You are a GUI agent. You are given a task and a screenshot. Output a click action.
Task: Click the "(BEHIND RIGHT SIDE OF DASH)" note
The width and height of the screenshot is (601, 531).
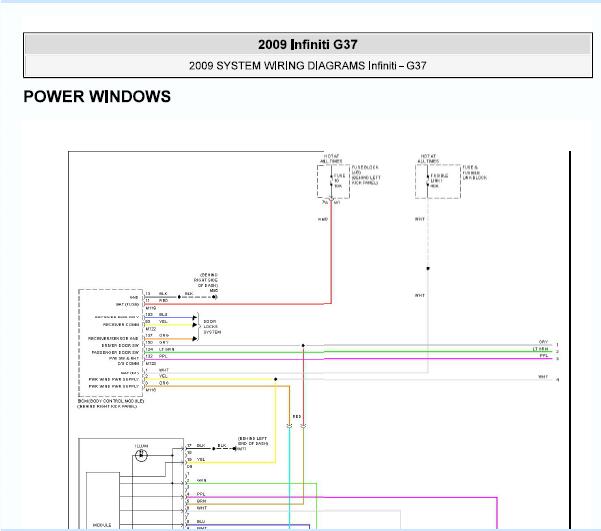(207, 280)
